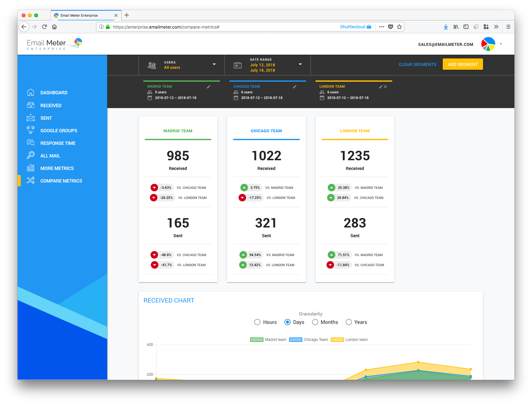Enable Years granularity option
The width and height of the screenshot is (532, 405).
pos(349,322)
